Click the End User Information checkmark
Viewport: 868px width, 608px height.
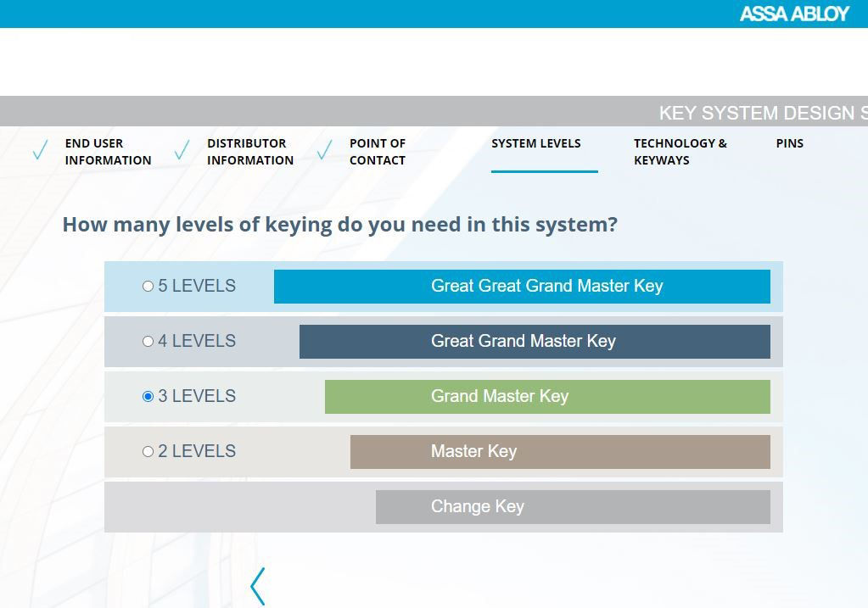tap(41, 149)
